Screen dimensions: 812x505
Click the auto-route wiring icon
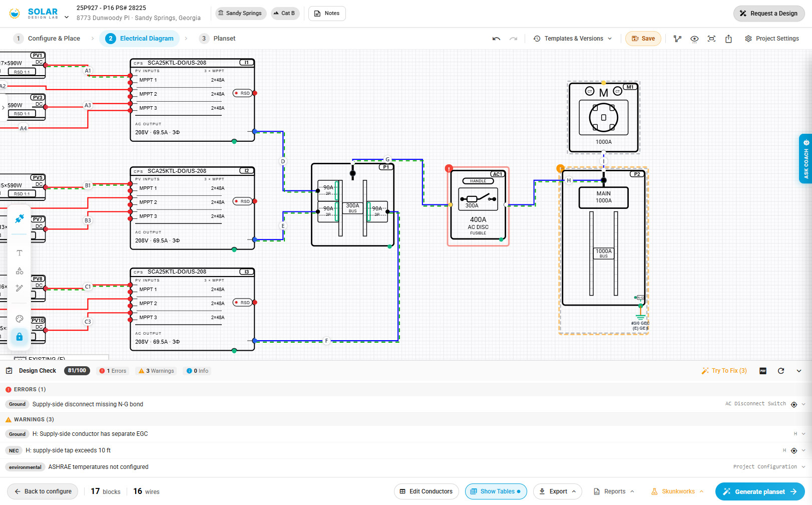click(677, 39)
